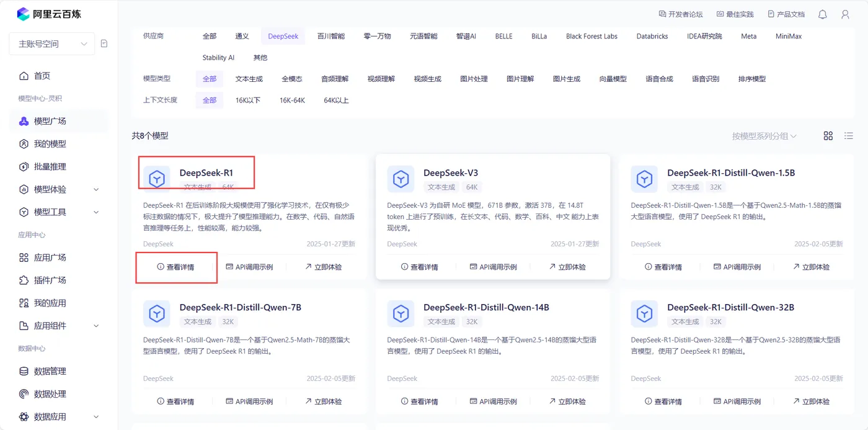This screenshot has height=430, width=868.
Task: Open the user account icon
Action: pos(845,14)
